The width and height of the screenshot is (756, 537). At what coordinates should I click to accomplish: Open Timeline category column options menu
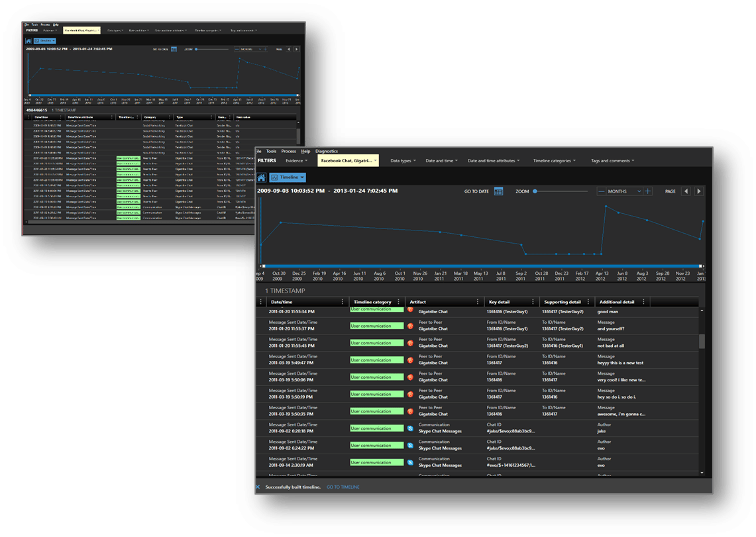399,302
